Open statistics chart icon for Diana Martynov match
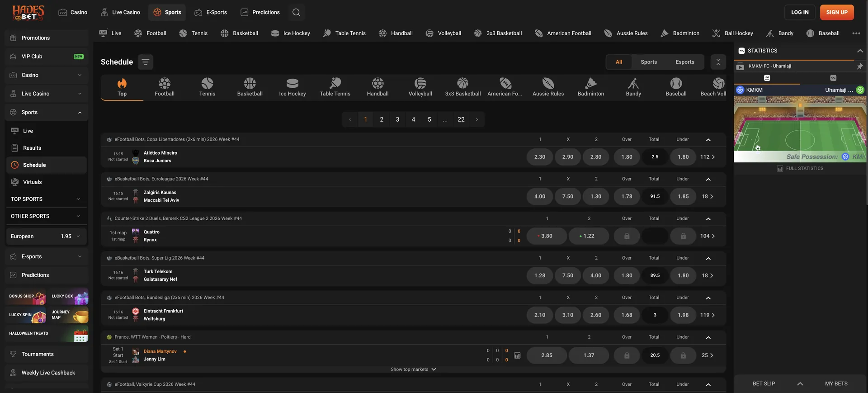868x393 pixels. 517,355
